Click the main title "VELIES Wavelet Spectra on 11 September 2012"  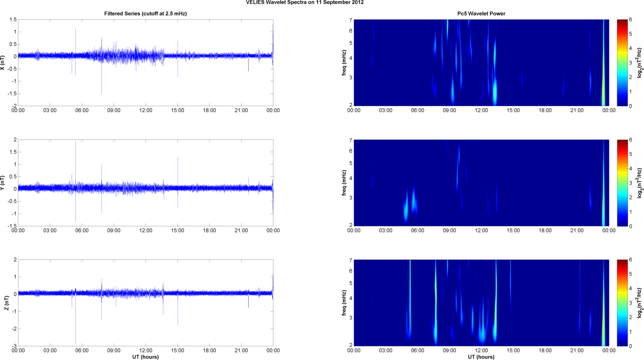[305, 3]
